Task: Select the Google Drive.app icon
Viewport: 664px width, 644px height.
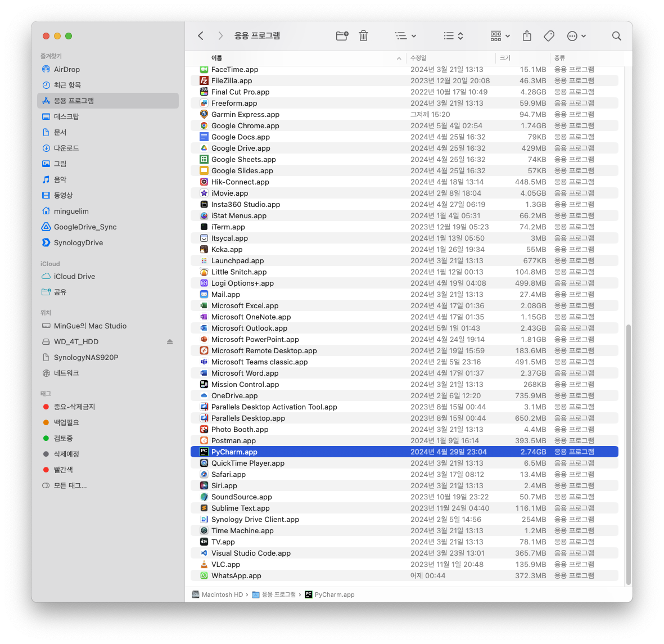Action: 204,148
